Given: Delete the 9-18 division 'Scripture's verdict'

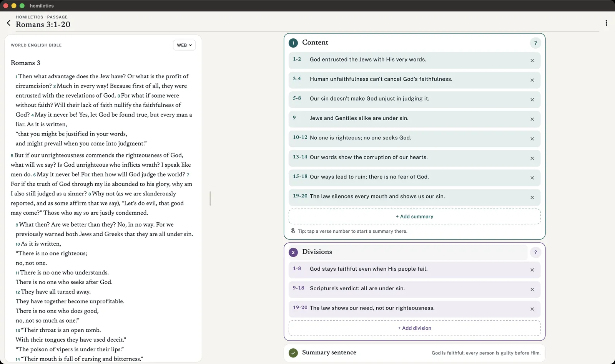Looking at the screenshot, I should click(532, 290).
